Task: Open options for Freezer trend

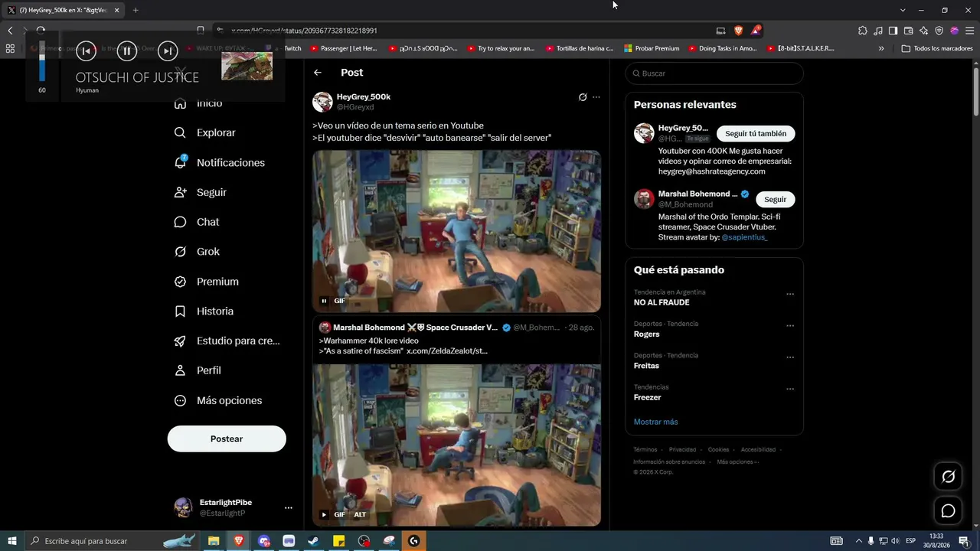Action: 790,389
